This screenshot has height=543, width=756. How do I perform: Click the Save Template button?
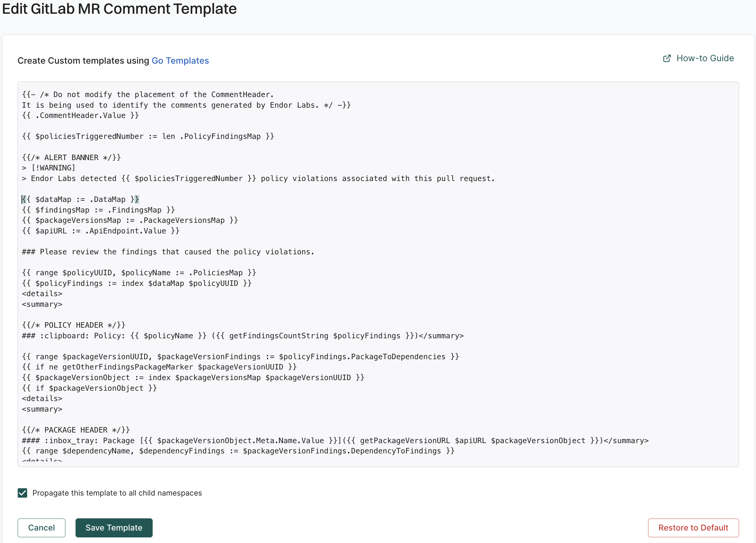[114, 528]
